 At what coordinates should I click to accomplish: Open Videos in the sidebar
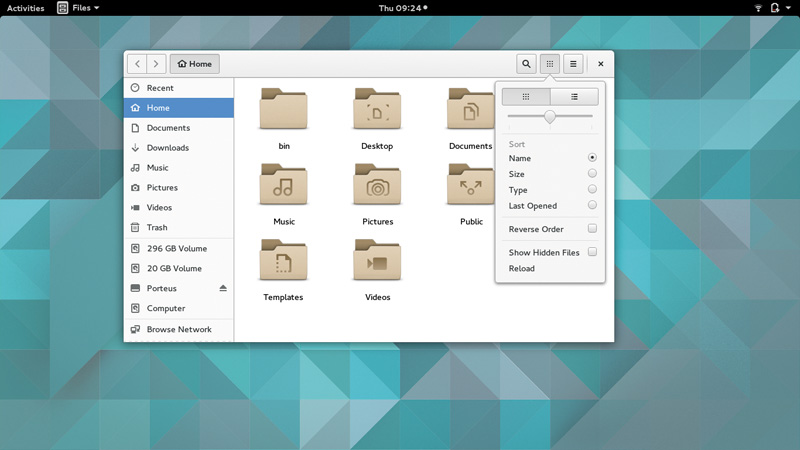click(x=179, y=207)
